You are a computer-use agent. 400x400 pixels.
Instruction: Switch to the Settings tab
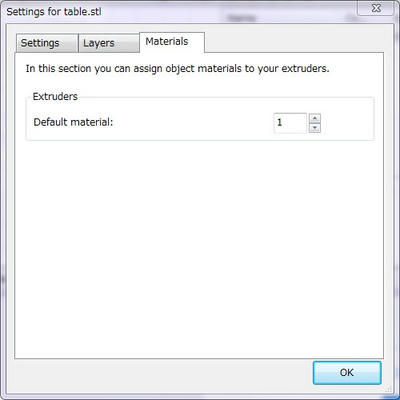(47, 43)
